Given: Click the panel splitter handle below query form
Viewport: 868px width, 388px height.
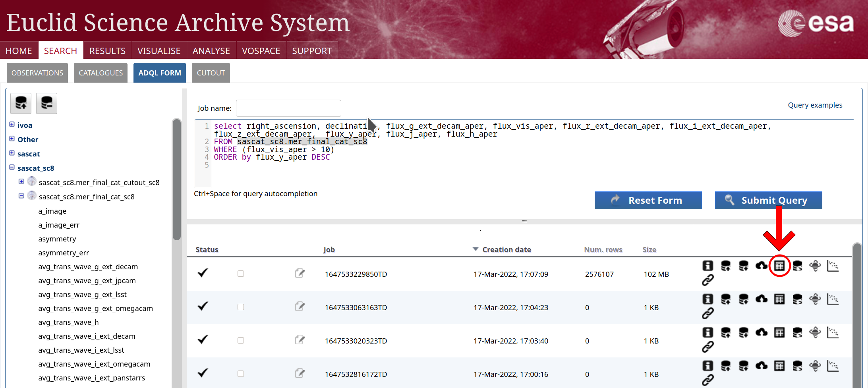Looking at the screenshot, I should 524,221.
